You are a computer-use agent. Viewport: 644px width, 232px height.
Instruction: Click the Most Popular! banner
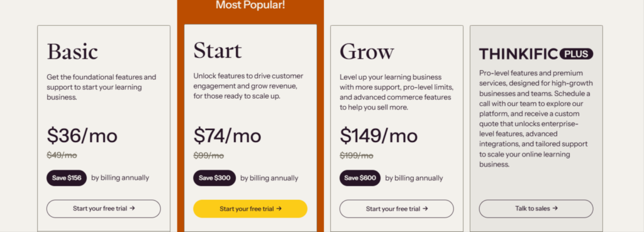(250, 5)
